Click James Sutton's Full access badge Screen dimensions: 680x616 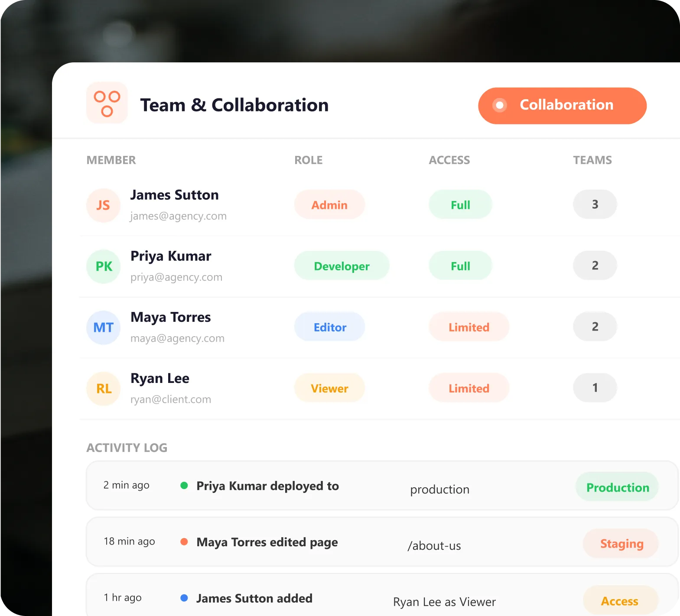click(460, 204)
